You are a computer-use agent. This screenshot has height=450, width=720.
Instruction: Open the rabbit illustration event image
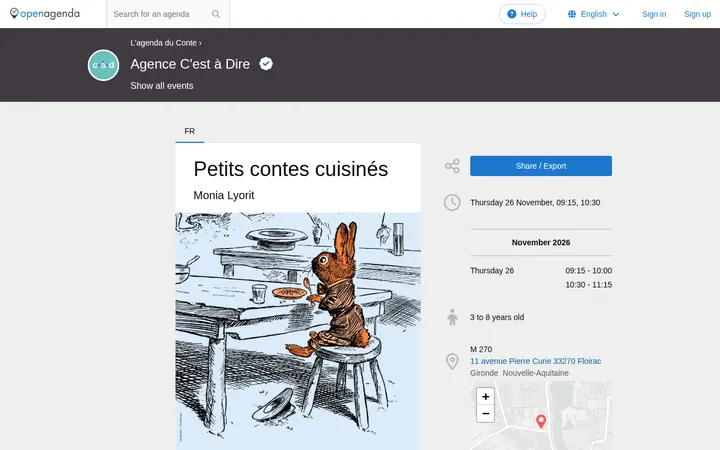tap(298, 331)
